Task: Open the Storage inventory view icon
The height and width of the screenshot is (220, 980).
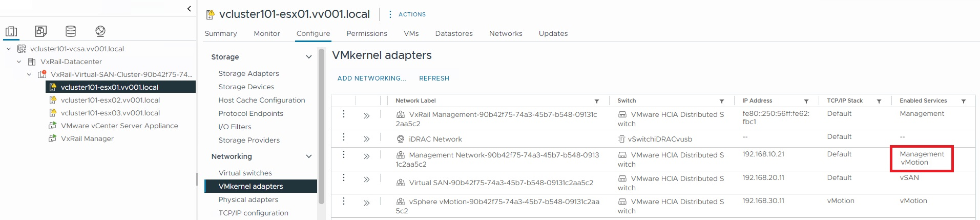Action: (71, 31)
